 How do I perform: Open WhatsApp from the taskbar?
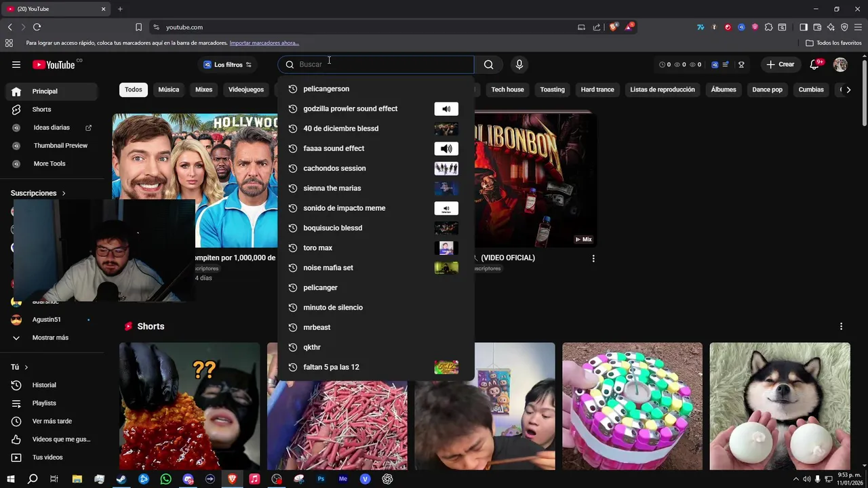click(x=166, y=479)
